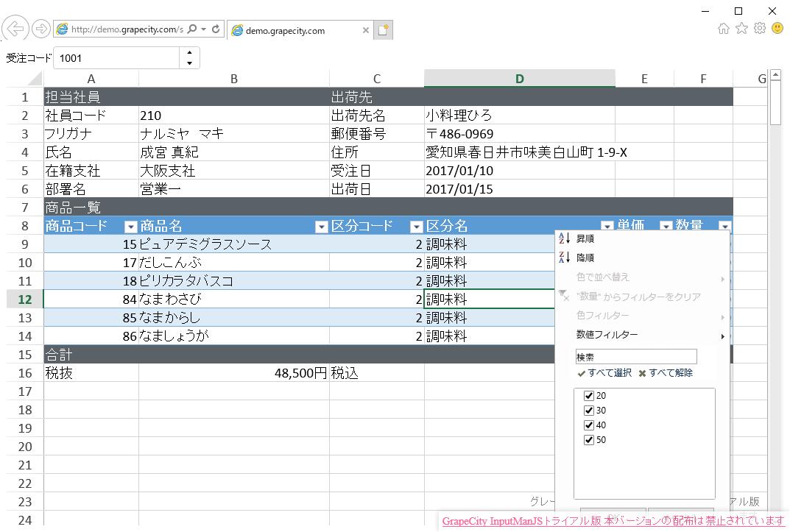
Task: Click the vertical scrollbar up arrow
Action: coord(776,75)
